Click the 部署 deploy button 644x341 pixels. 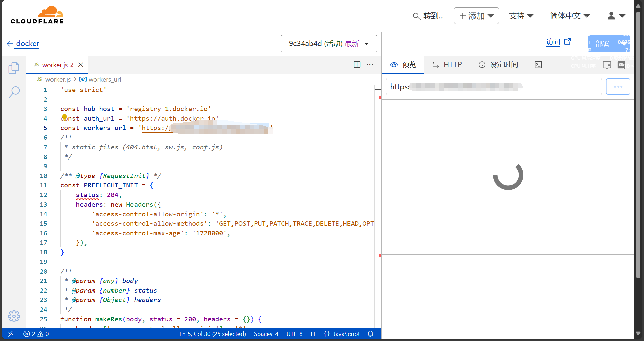[602, 44]
